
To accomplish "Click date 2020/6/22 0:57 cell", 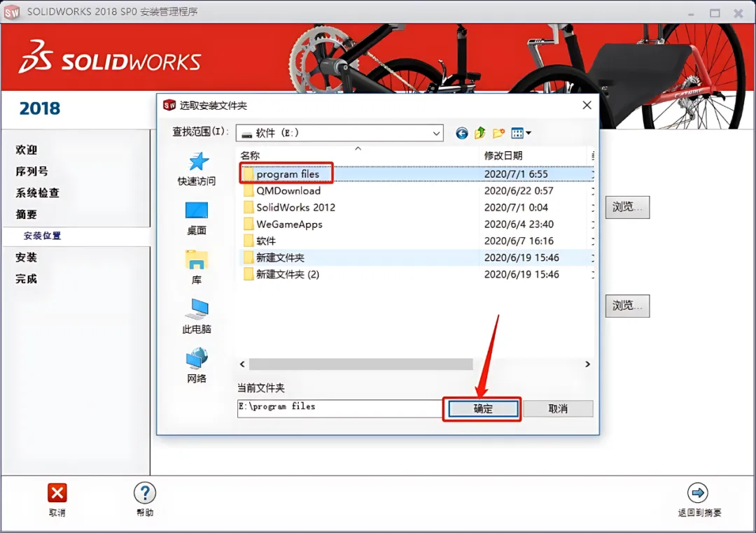I will tap(519, 191).
